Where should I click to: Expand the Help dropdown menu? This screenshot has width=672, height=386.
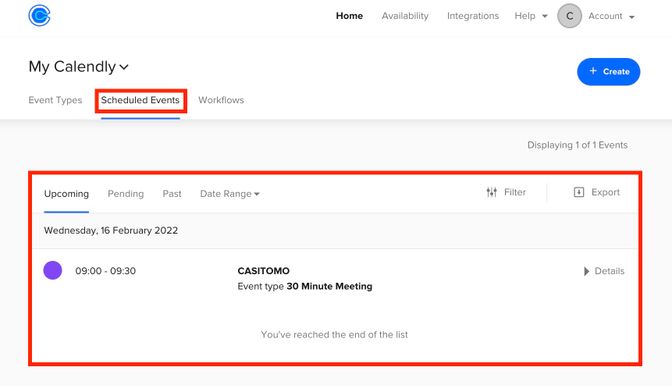531,16
